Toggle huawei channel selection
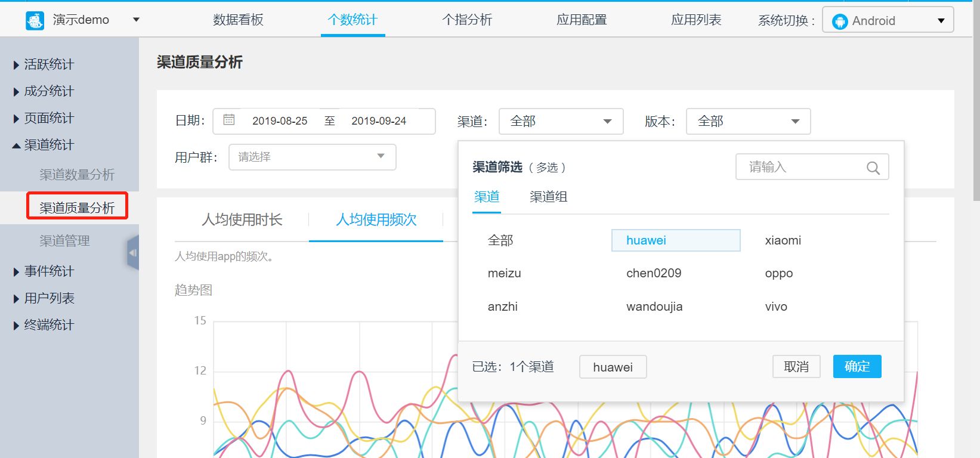Image resolution: width=980 pixels, height=458 pixels. pos(675,240)
